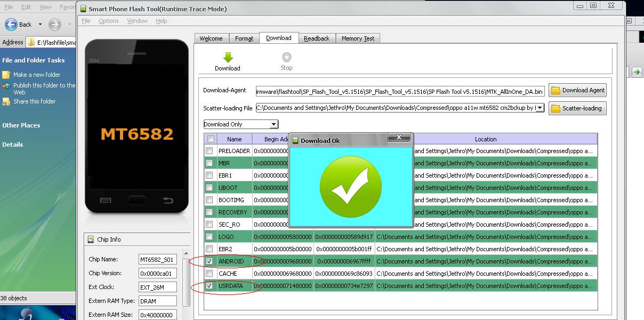Switch to the Welcome tab
Screen dimensions: 644x320
pos(211,38)
